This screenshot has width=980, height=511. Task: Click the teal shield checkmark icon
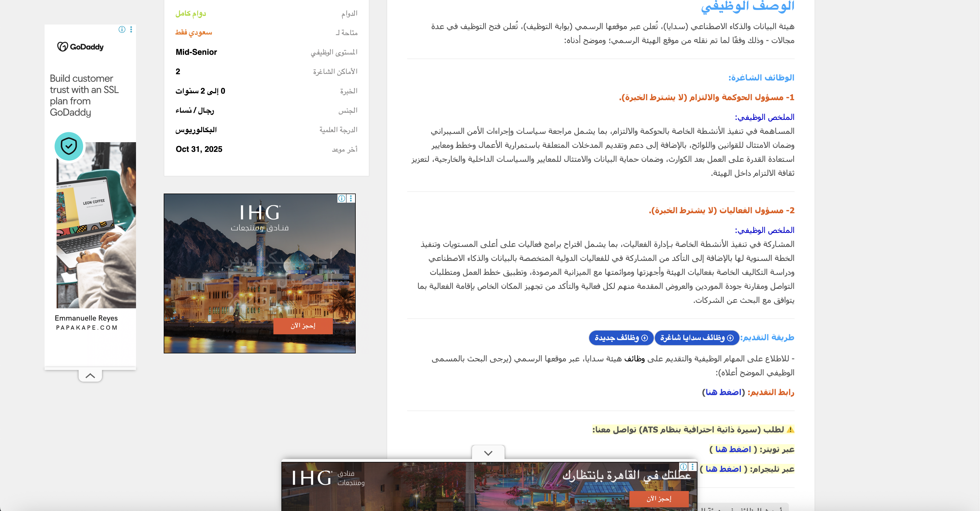(69, 146)
